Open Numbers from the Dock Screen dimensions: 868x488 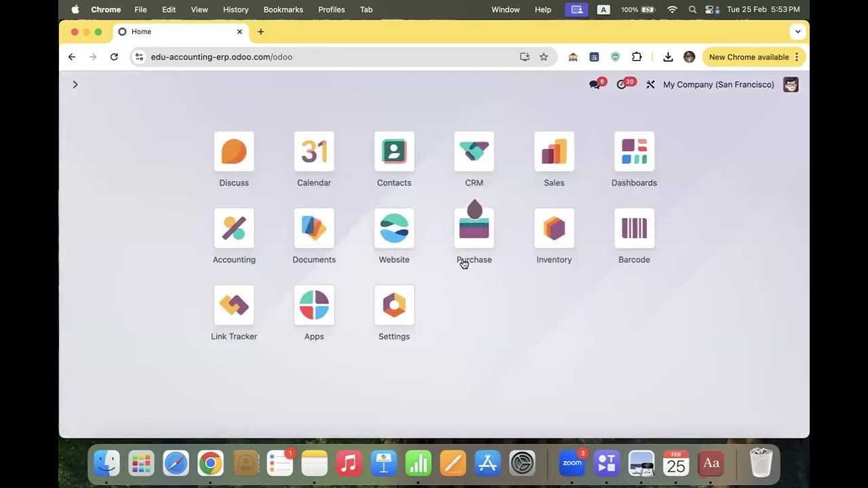click(418, 464)
